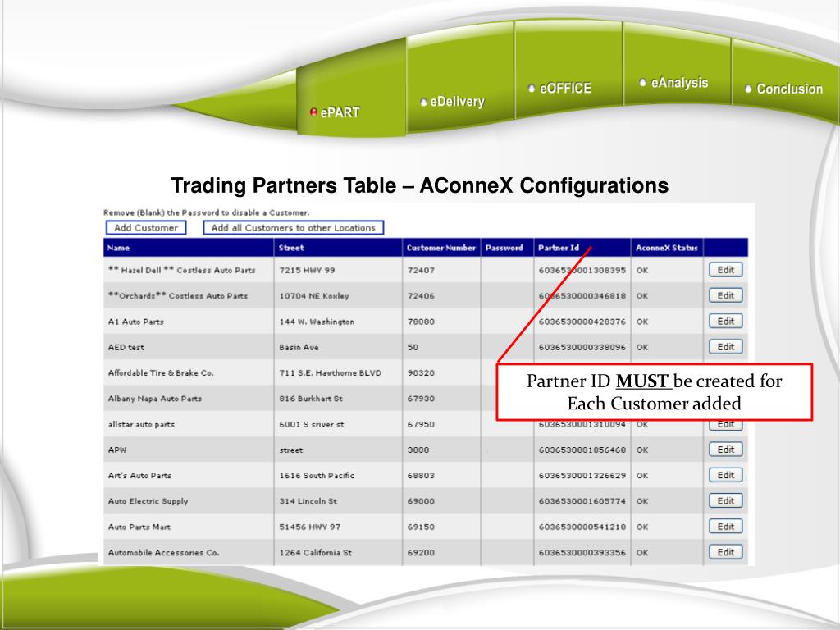Select partner ID 6036530001856468
Viewport: 840px width, 630px height.
coord(582,450)
